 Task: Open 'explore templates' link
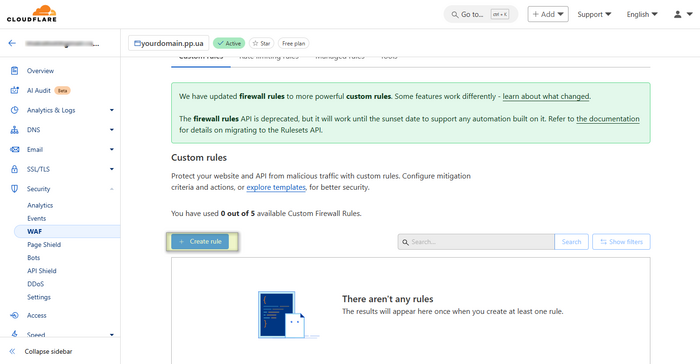(x=276, y=187)
